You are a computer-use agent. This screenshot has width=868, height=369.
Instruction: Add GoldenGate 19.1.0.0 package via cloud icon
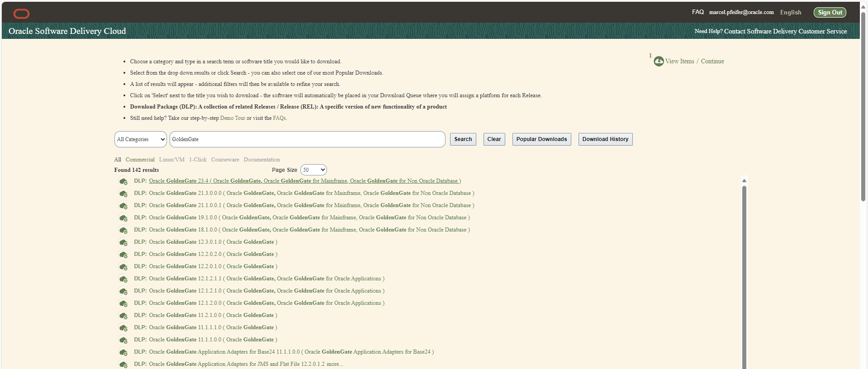(x=123, y=218)
